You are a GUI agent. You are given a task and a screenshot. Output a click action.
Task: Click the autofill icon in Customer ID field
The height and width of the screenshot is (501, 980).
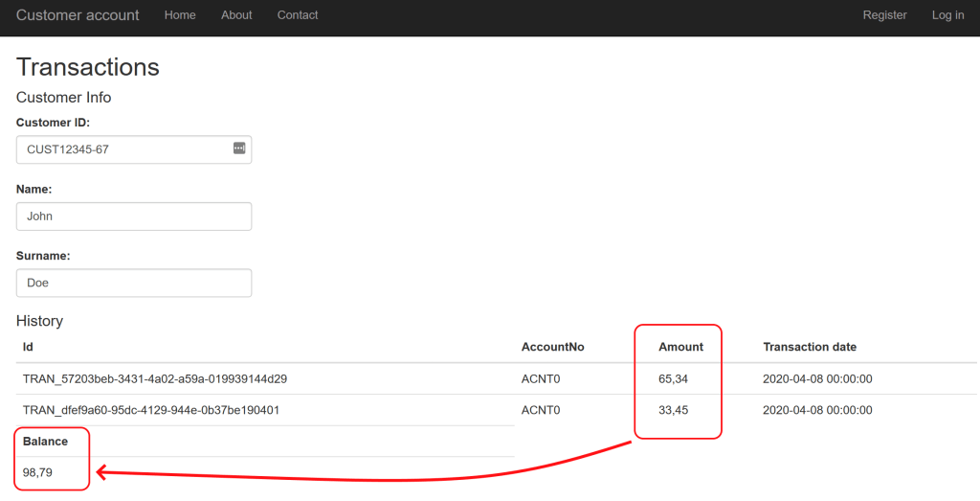pyautogui.click(x=239, y=148)
